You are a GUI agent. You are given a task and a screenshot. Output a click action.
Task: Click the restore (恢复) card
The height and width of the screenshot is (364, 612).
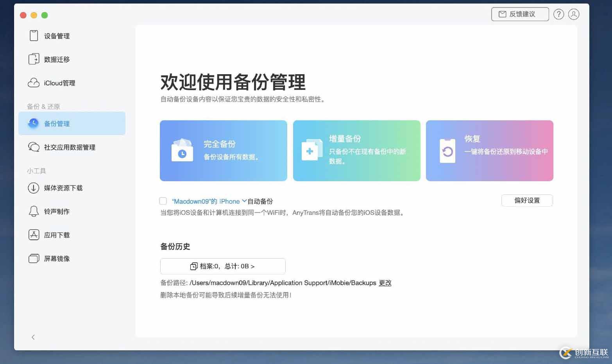click(x=489, y=151)
